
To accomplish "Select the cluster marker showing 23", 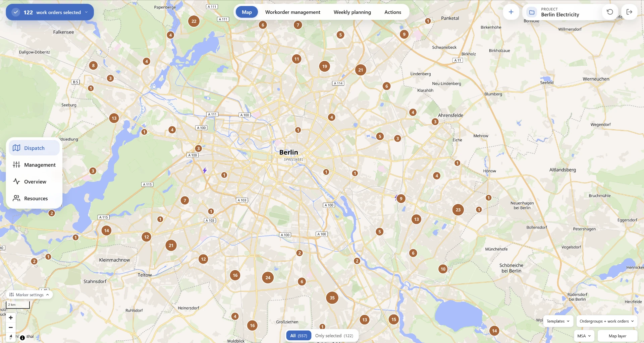I will coord(458,210).
